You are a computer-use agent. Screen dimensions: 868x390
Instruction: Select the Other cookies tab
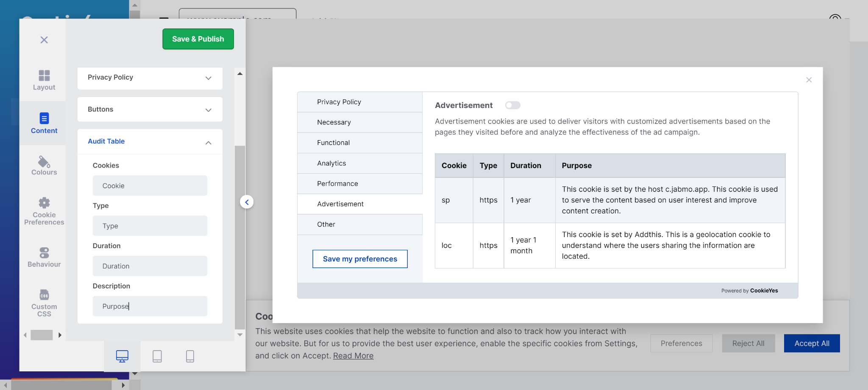point(360,224)
